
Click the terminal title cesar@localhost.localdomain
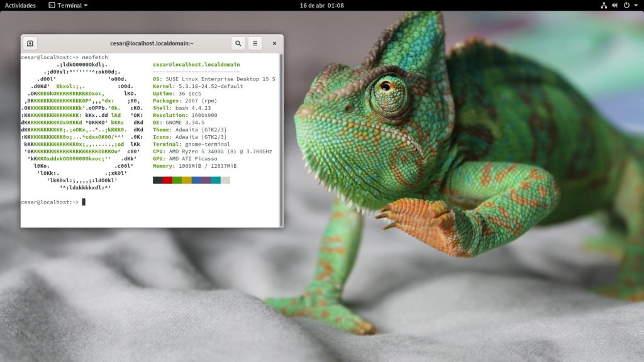coord(152,43)
